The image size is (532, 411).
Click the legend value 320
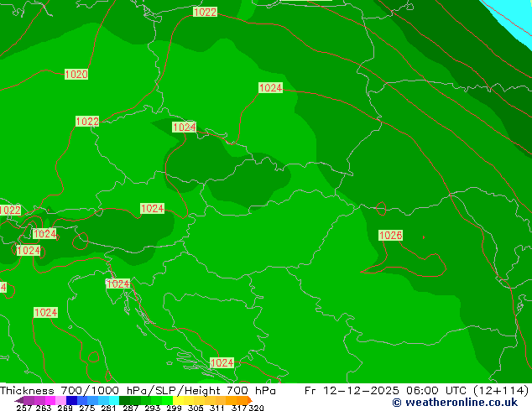tap(257, 408)
